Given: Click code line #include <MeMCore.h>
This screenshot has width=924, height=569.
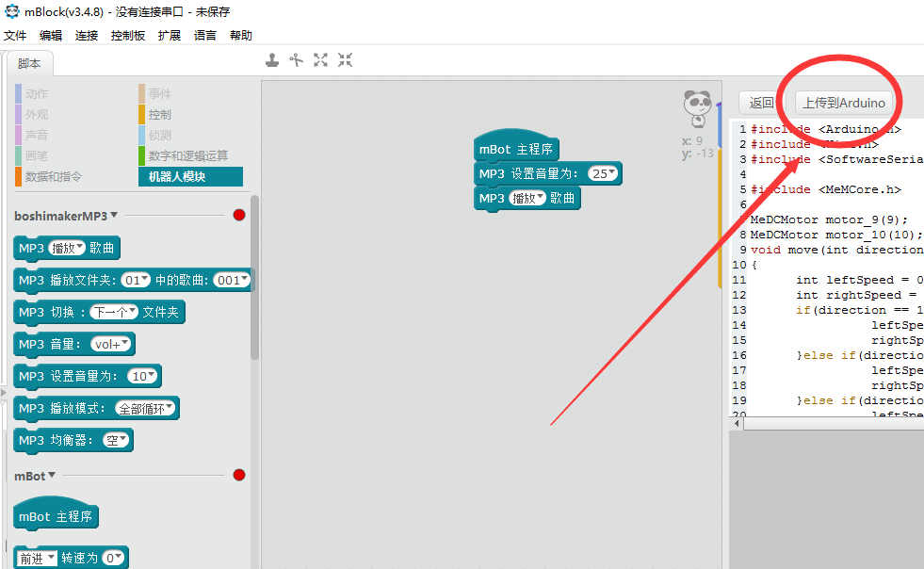Looking at the screenshot, I should coord(826,189).
